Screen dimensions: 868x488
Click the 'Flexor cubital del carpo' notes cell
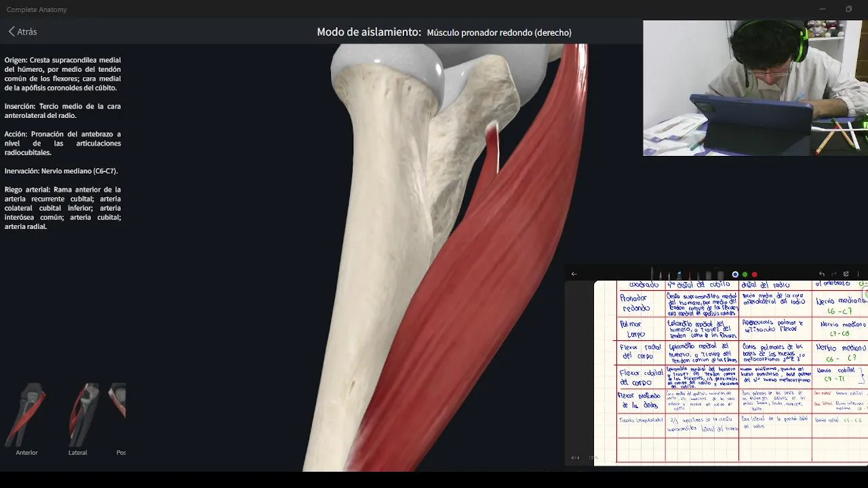(x=641, y=377)
